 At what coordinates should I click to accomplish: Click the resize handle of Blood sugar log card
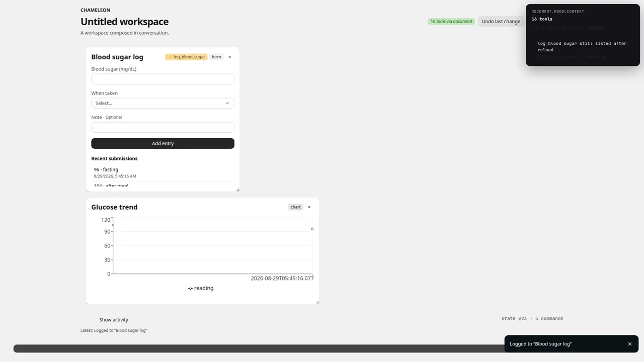click(x=237, y=190)
